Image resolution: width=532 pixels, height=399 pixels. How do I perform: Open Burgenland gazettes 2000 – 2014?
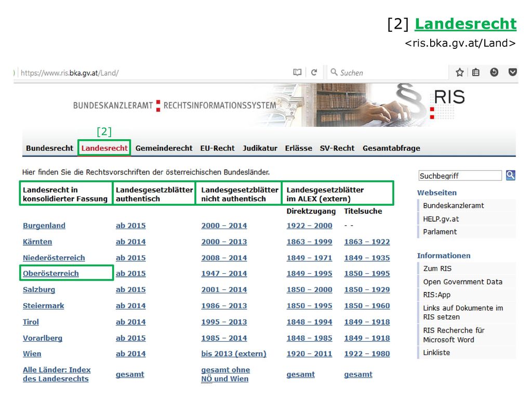pyautogui.click(x=224, y=225)
